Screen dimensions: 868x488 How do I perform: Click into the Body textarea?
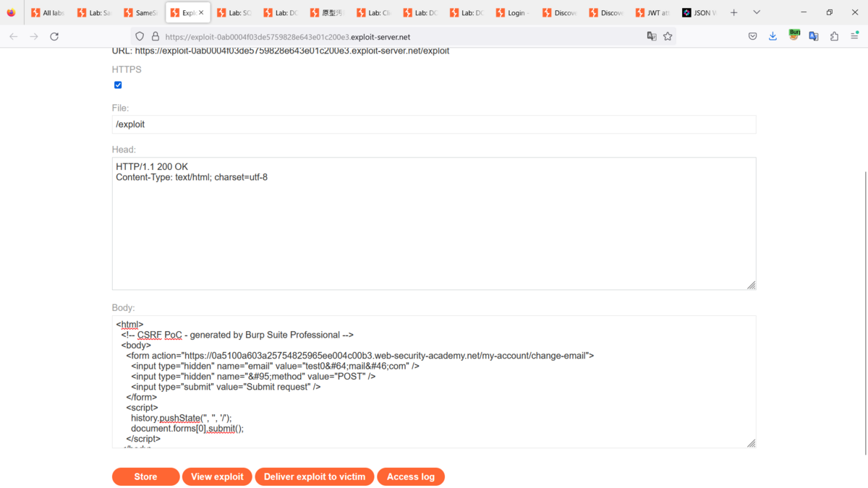click(x=434, y=382)
